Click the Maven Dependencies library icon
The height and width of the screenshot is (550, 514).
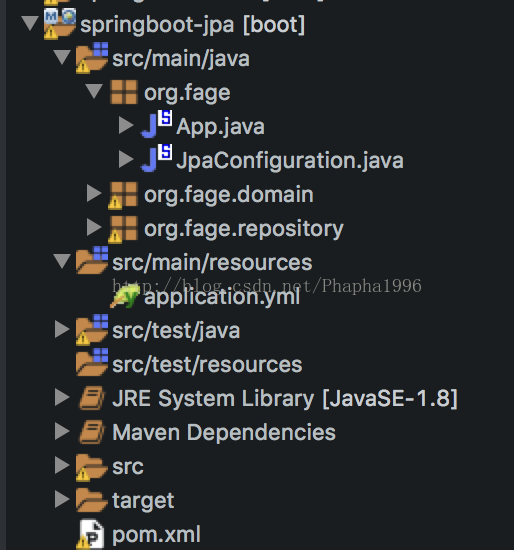point(92,432)
